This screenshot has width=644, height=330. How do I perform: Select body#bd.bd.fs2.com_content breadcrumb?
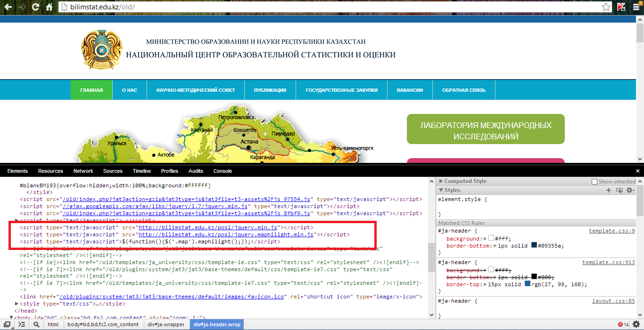tap(103, 324)
